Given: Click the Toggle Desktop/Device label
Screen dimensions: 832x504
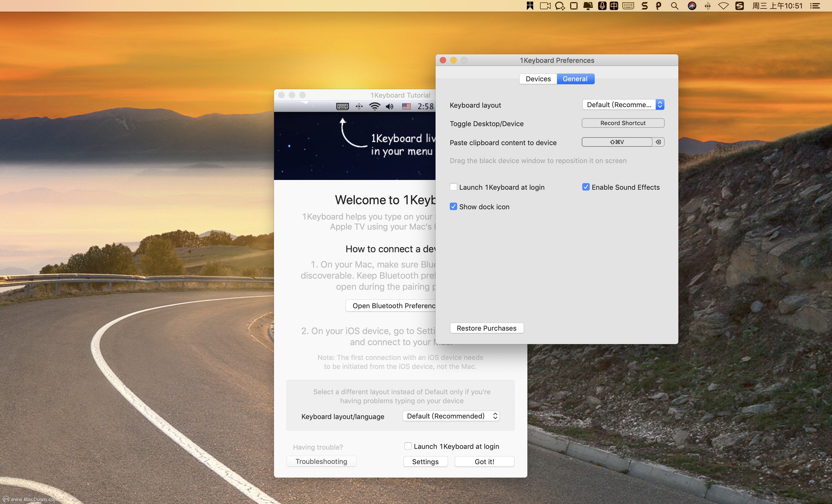Looking at the screenshot, I should coord(486,123).
